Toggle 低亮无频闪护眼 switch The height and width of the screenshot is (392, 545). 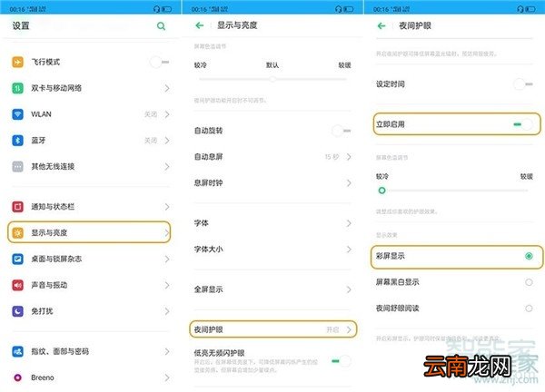pos(342,361)
